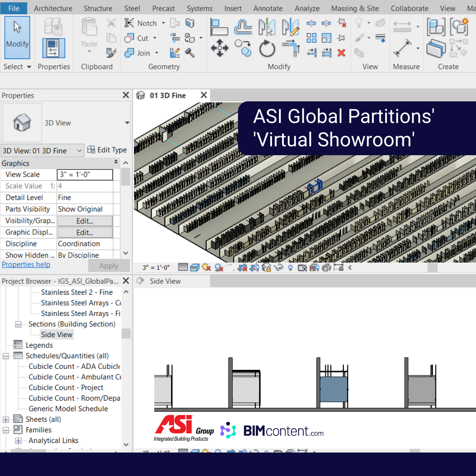The height and width of the screenshot is (476, 476).
Task: Switch to the Annotate ribbon tab
Action: tap(268, 8)
